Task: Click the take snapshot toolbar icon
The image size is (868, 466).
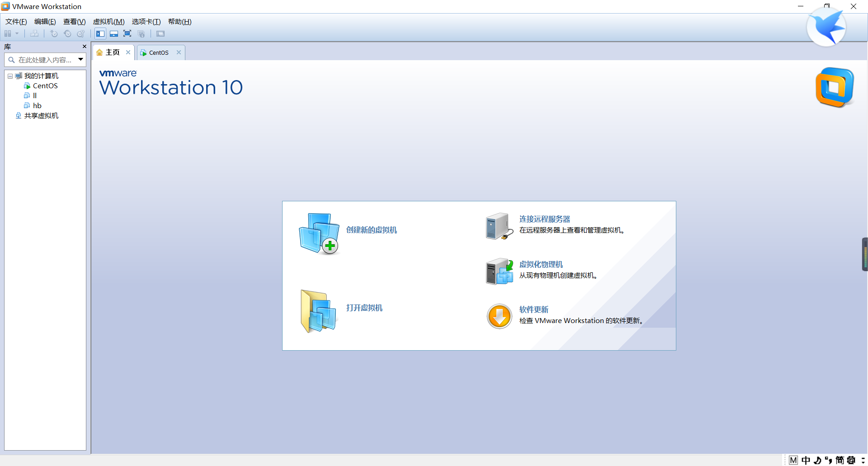Action: [54, 33]
